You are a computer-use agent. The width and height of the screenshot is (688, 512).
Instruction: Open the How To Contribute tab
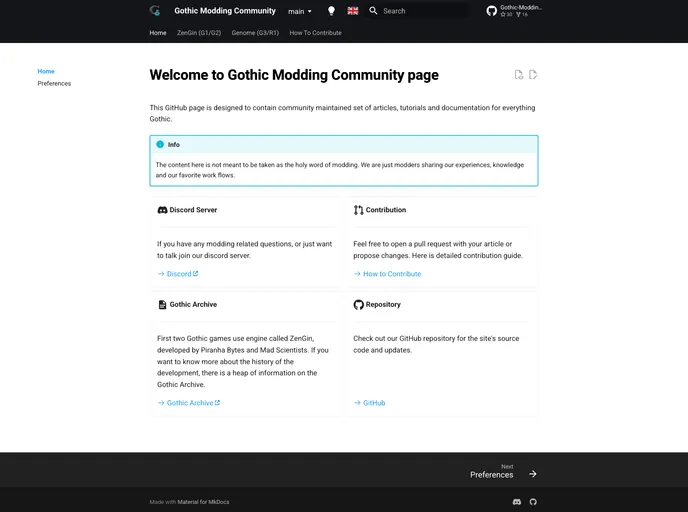[x=315, y=32]
